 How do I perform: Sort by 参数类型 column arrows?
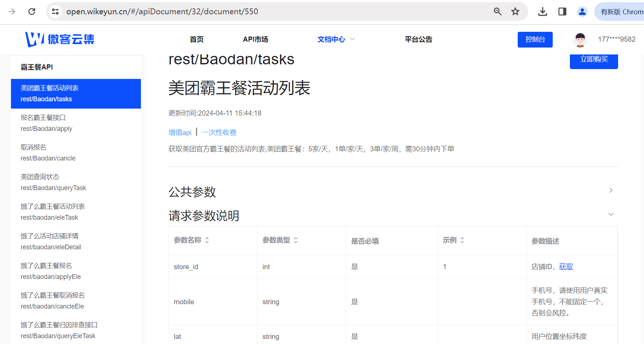tap(296, 240)
